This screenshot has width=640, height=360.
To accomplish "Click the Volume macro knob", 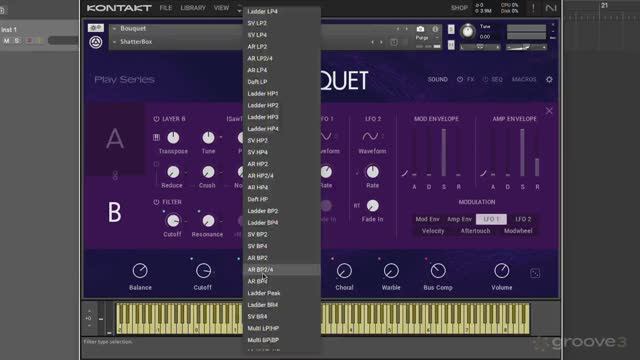I will (x=502, y=271).
